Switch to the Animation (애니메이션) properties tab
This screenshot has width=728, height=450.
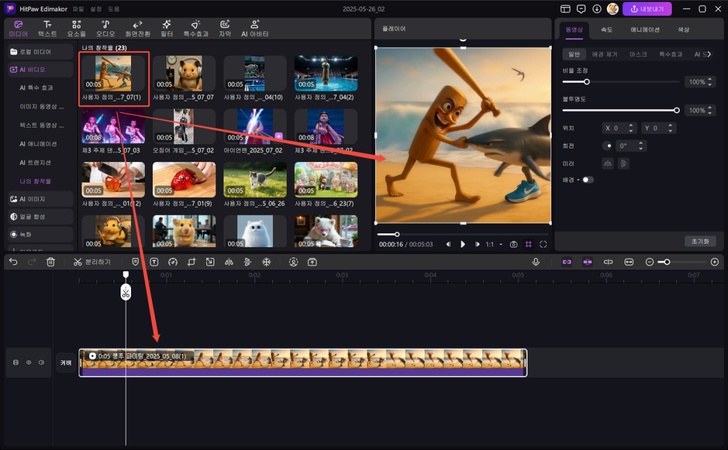click(644, 30)
